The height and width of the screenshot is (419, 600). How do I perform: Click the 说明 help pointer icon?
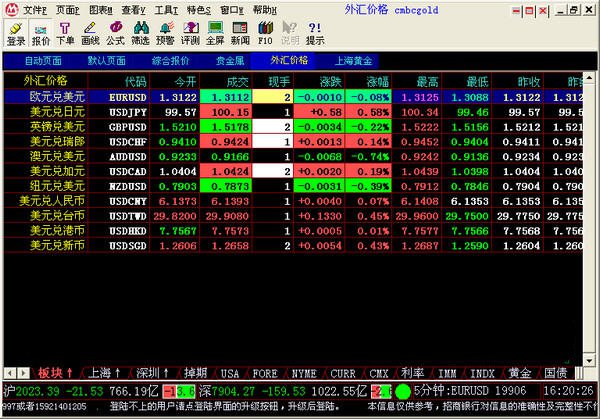[x=290, y=34]
